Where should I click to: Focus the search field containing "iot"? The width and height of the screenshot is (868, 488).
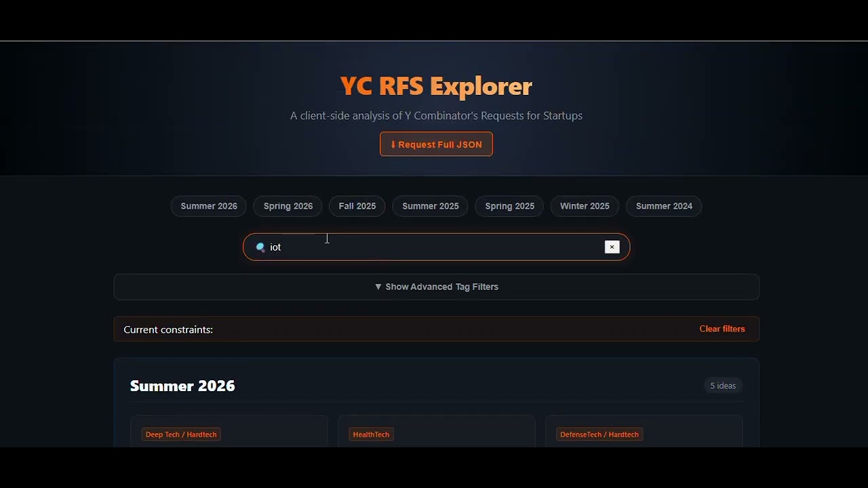[436, 247]
